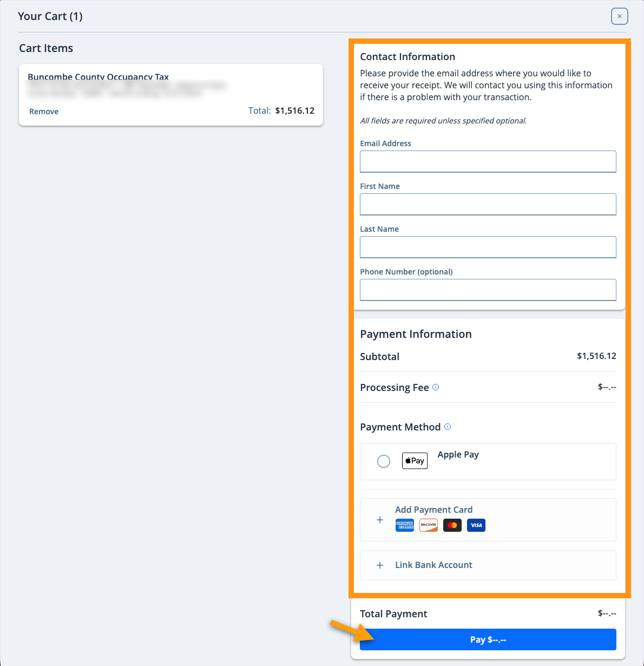Click plus icon beside Link Bank Account
Viewport: 644px width, 666px height.
[380, 565]
